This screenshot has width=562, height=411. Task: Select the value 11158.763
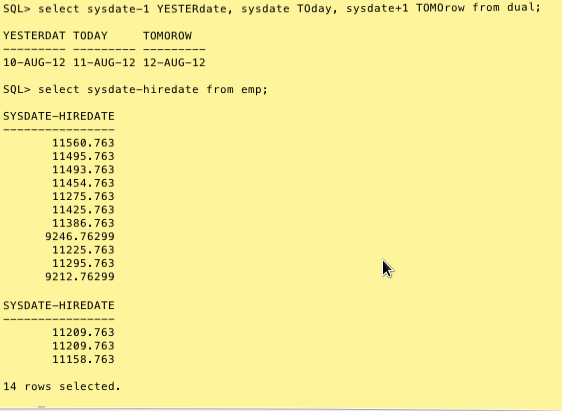(84, 359)
